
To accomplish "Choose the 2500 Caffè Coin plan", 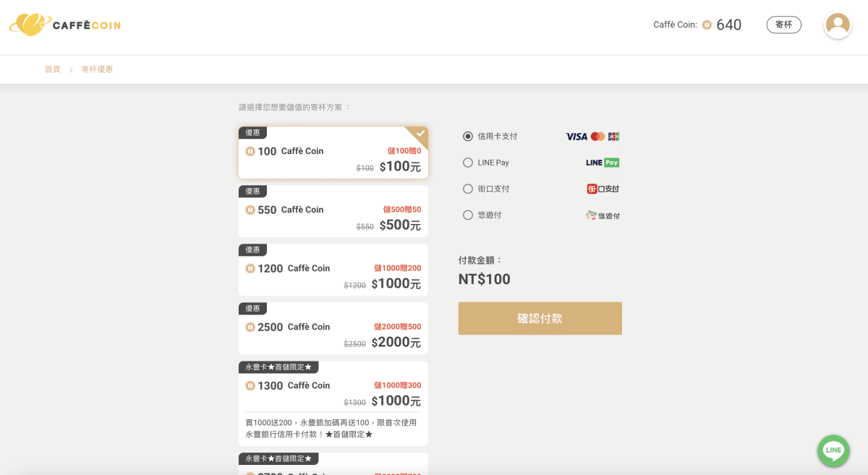I will [x=333, y=328].
